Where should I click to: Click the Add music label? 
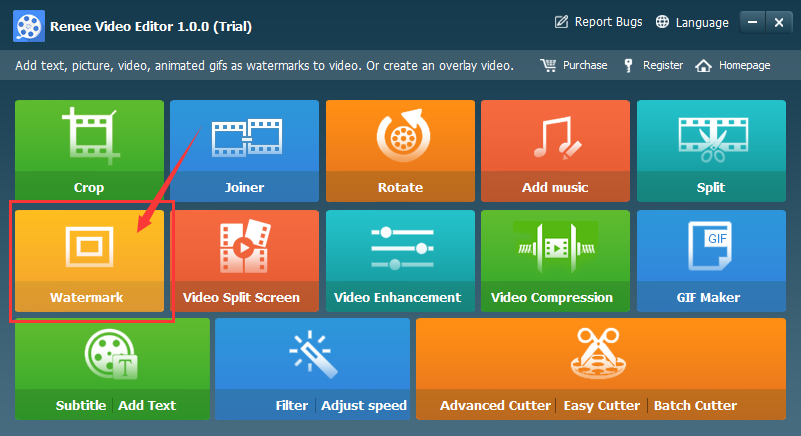click(555, 188)
